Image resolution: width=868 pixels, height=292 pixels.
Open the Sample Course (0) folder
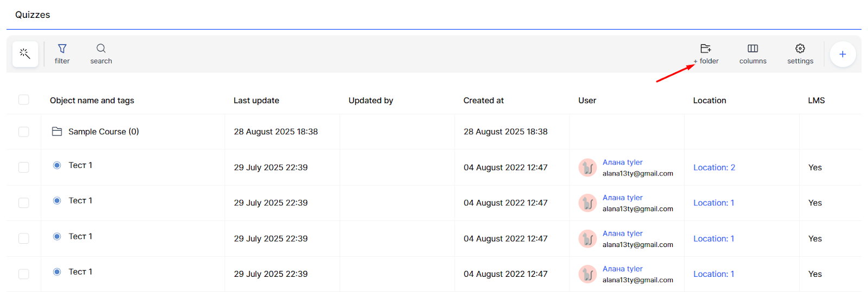tap(103, 132)
